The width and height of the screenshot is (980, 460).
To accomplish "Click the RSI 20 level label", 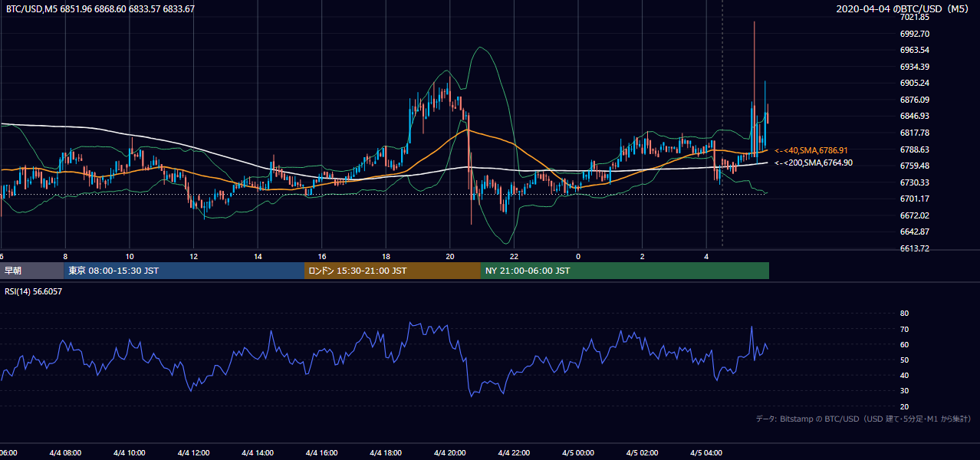I will [x=904, y=406].
